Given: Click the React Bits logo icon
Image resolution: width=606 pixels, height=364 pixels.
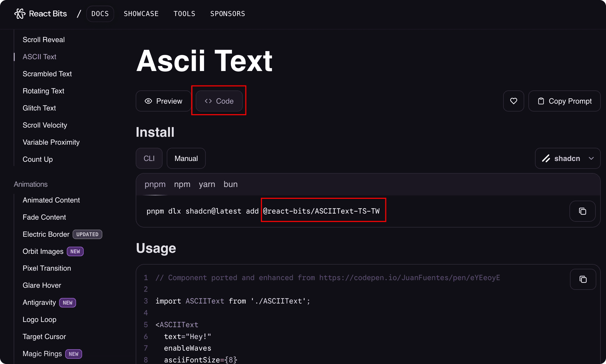Looking at the screenshot, I should tap(20, 14).
